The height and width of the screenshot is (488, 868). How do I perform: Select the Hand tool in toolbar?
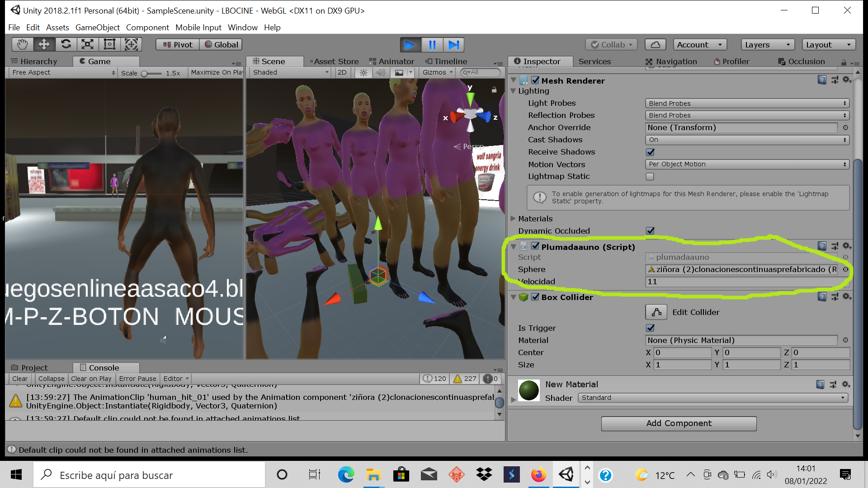click(x=22, y=44)
